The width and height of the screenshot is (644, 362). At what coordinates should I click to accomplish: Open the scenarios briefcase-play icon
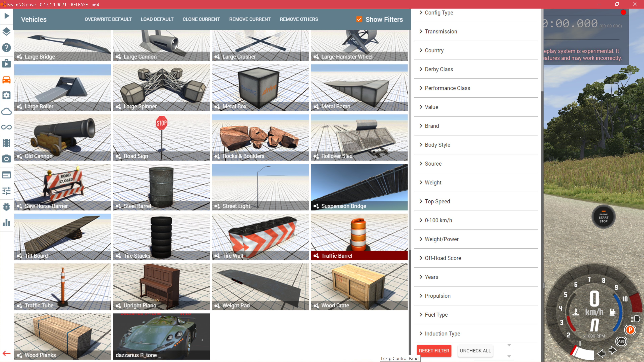point(7,64)
